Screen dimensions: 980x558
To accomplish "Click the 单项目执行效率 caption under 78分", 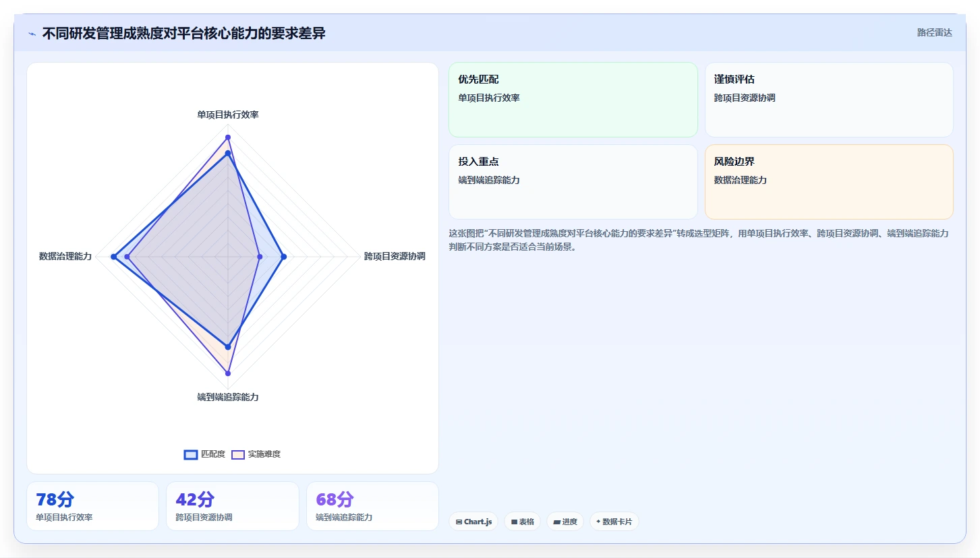I will point(64,518).
